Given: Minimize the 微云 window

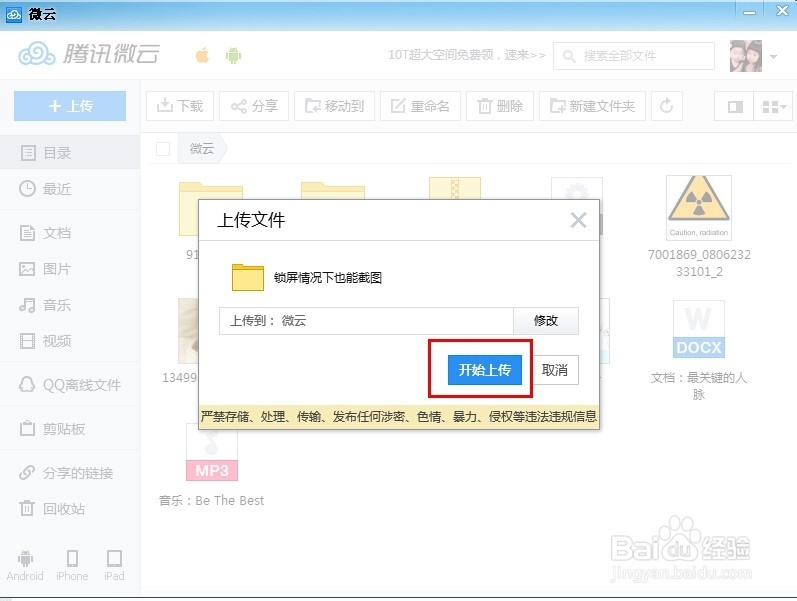Looking at the screenshot, I should (x=749, y=12).
